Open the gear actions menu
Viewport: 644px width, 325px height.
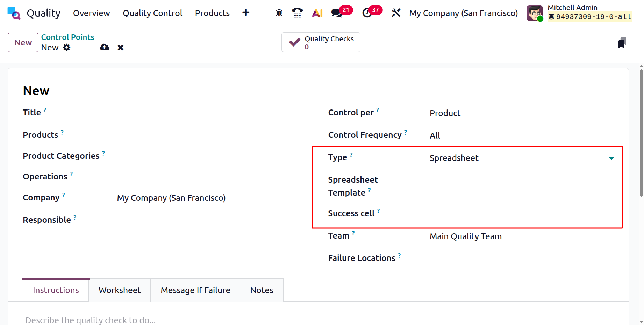(67, 48)
